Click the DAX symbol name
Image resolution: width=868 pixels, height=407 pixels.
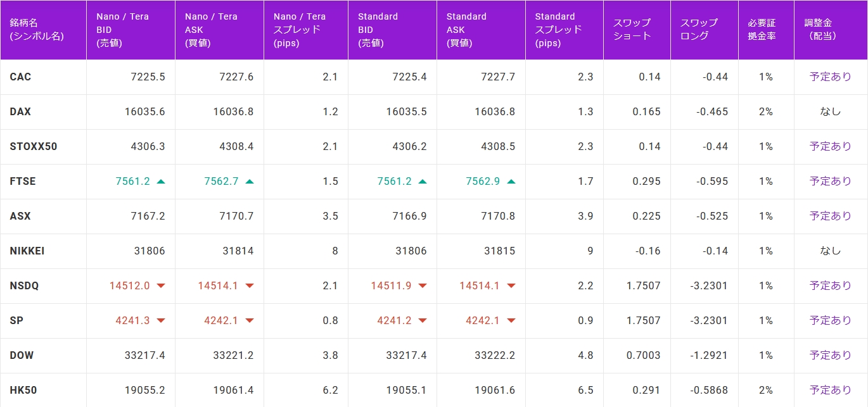click(20, 111)
